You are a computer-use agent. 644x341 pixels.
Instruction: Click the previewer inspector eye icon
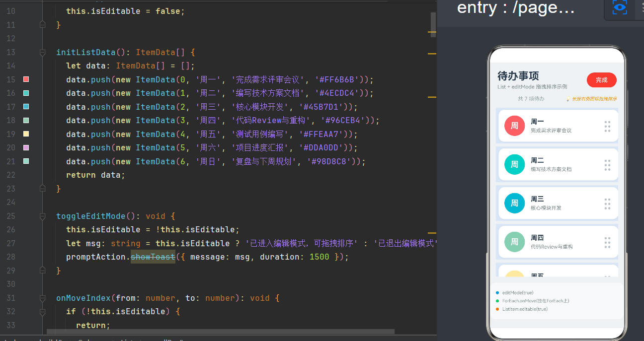[x=619, y=7]
